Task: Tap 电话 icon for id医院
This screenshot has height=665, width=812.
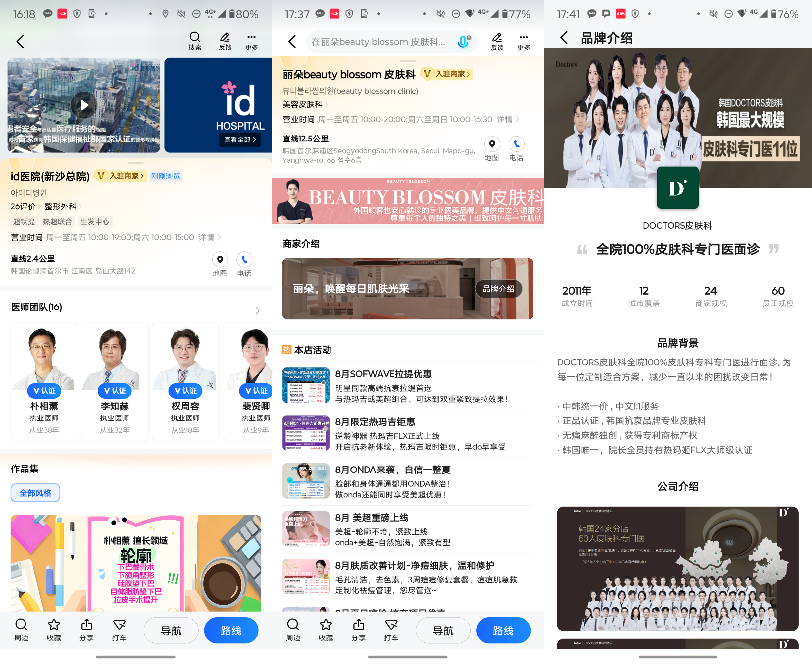Action: [244, 264]
